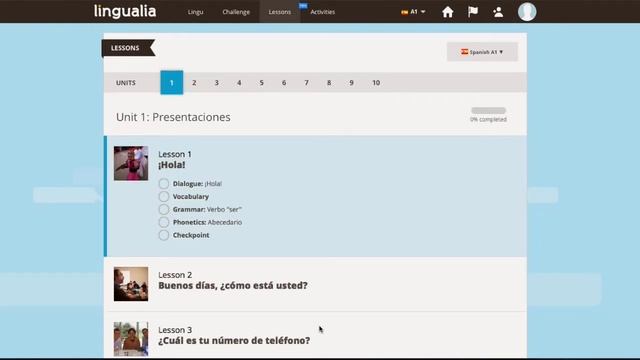Click the Unit 1: Presentaciones heading
Viewport: 640px width, 360px height.
point(173,117)
